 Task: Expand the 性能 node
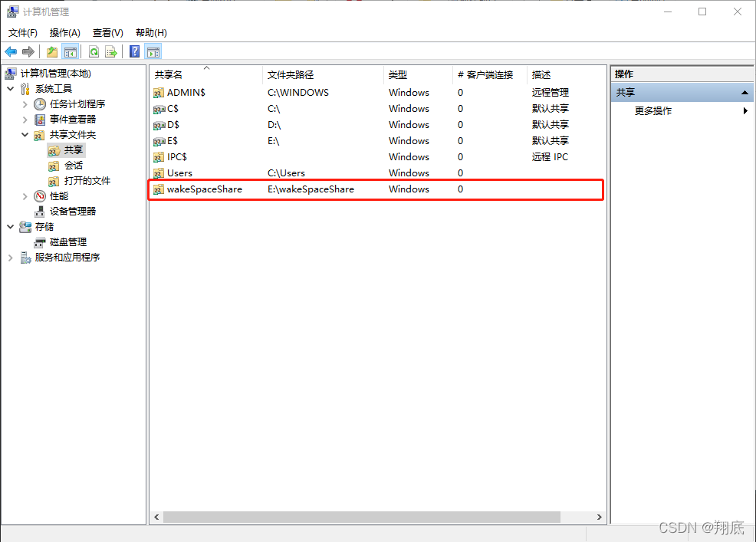[25, 196]
